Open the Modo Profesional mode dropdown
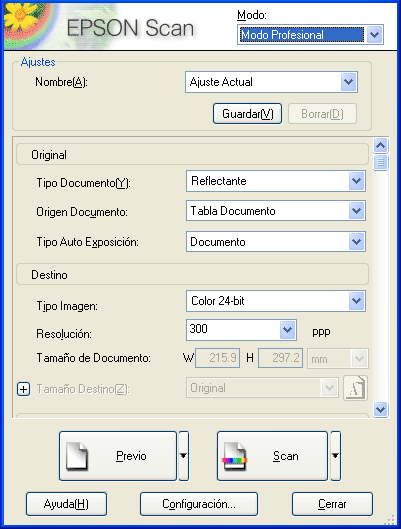Screen dimensions: 401x529 click(310, 34)
